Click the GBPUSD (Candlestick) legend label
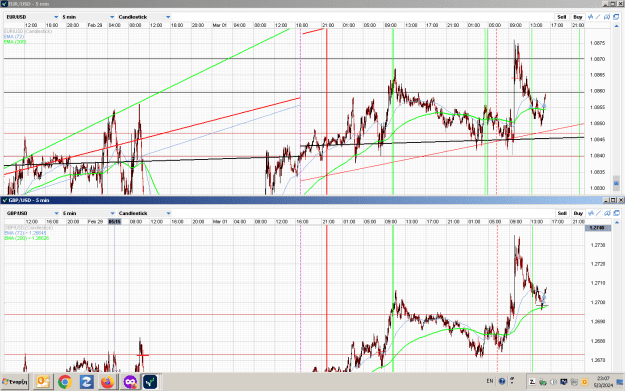625x391 pixels. coord(28,228)
